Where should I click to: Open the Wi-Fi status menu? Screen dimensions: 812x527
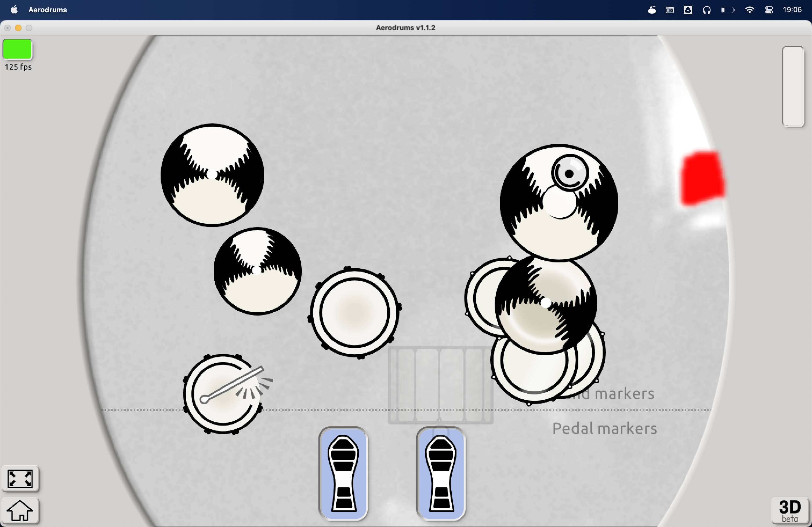[x=749, y=10]
